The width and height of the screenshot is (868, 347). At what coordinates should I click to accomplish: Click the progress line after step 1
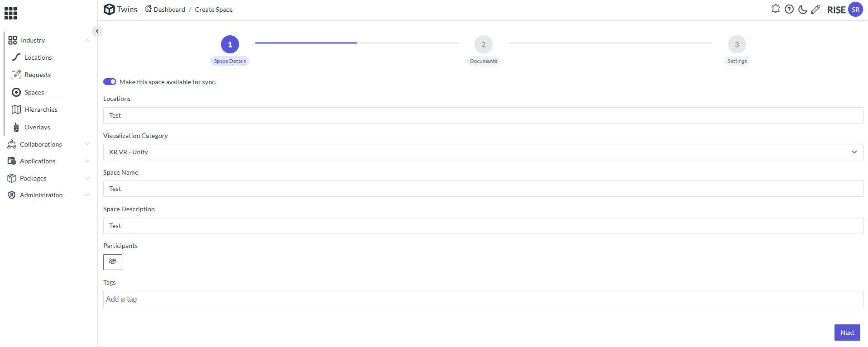point(357,43)
